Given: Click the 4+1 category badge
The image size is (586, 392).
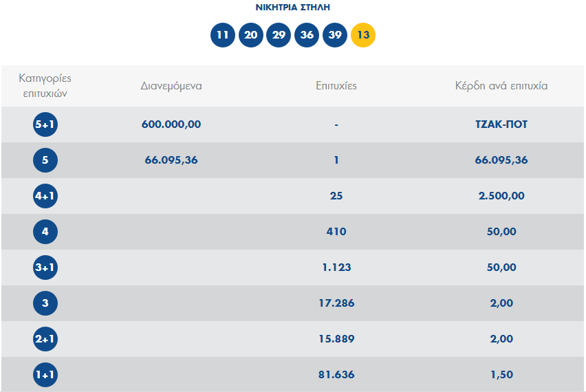Looking at the screenshot, I should click(45, 196).
